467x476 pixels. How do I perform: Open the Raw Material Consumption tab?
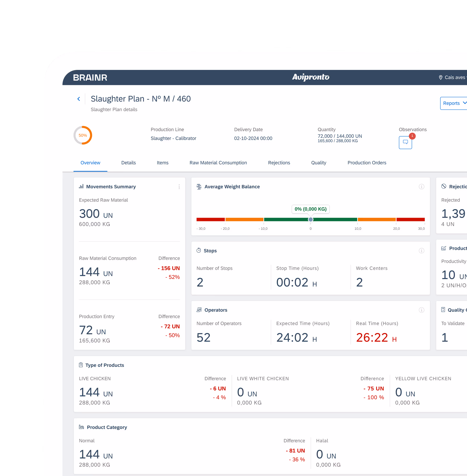click(x=218, y=163)
